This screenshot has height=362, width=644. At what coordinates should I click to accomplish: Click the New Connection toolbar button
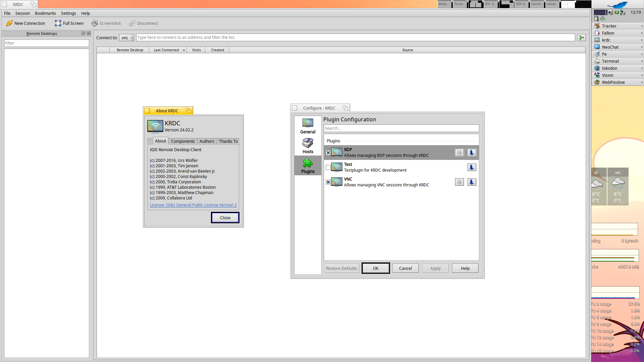(x=25, y=23)
